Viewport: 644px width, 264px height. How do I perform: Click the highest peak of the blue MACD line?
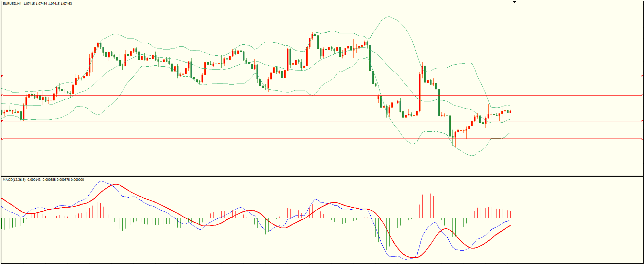tap(101, 181)
